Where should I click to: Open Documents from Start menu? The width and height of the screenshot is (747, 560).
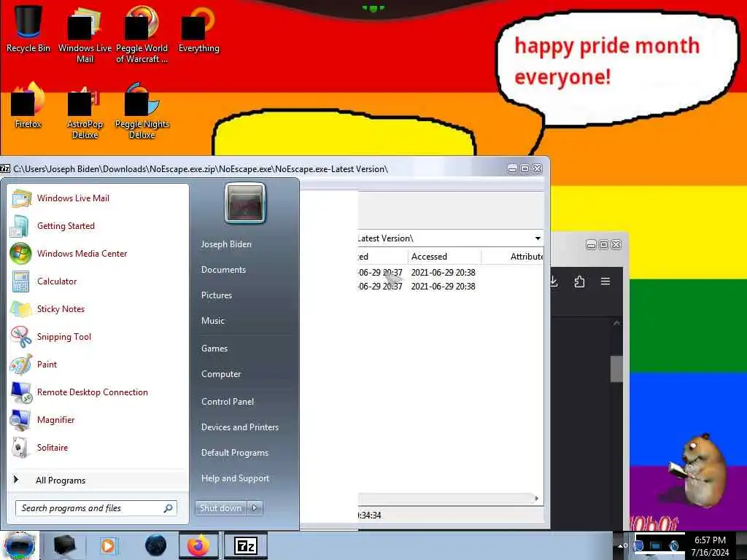(x=223, y=270)
